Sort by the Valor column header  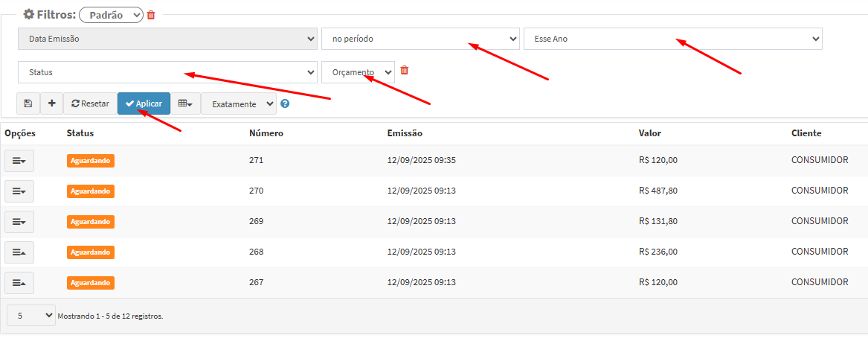[649, 133]
